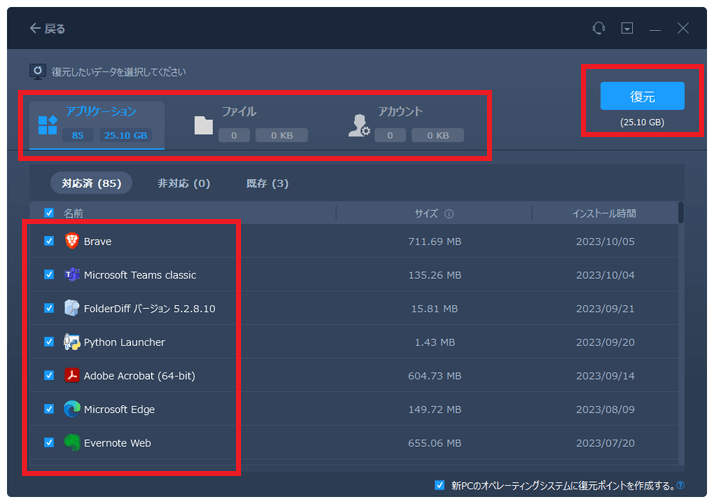Disable the restore point creation checkbox
Viewport: 714px width, 504px height.
tap(440, 485)
